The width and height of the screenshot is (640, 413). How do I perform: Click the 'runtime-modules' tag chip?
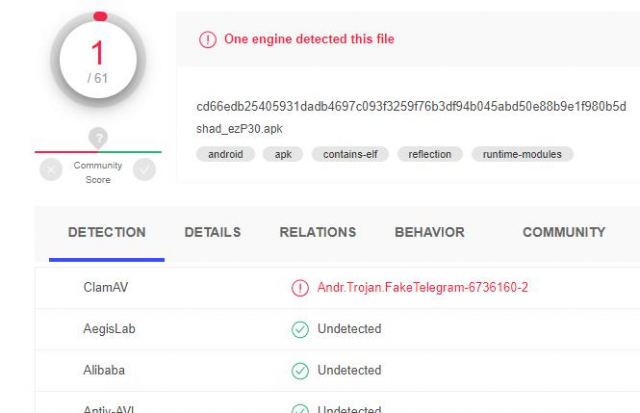(522, 154)
